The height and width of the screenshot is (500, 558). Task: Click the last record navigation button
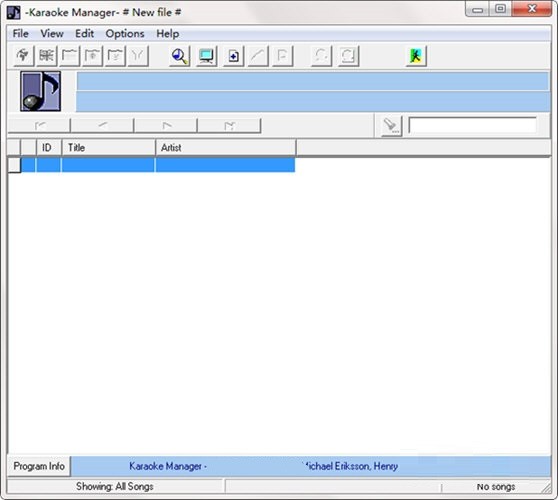229,126
